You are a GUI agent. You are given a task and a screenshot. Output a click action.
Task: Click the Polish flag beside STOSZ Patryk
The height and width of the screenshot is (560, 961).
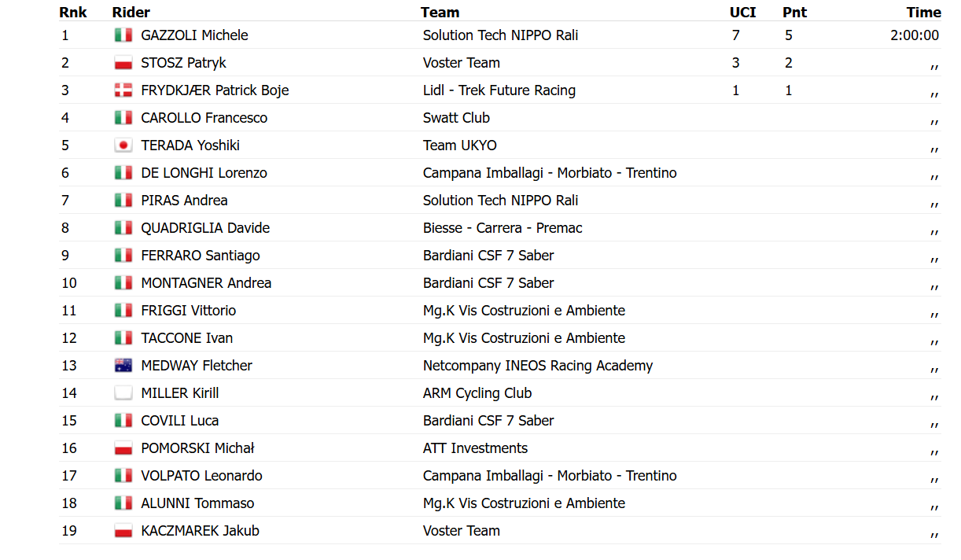[123, 63]
